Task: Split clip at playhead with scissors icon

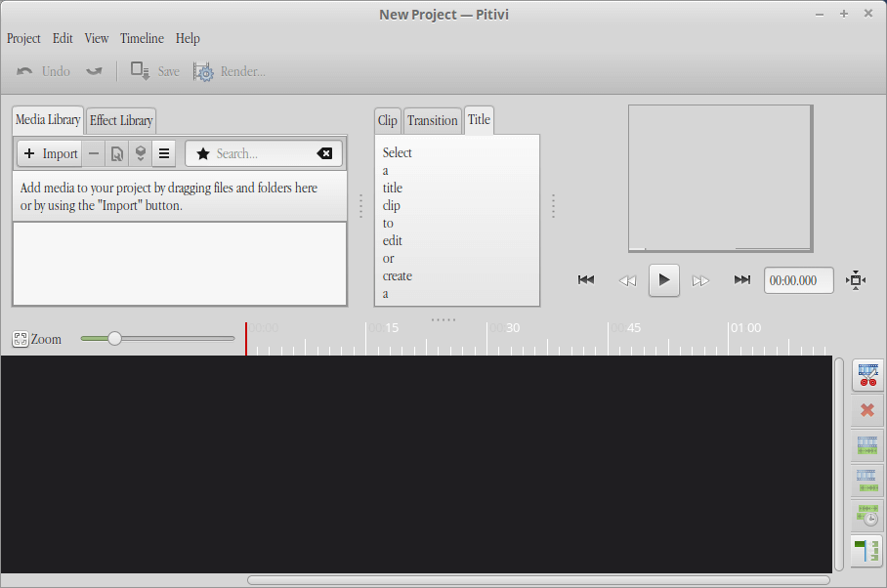Action: pyautogui.click(x=867, y=375)
